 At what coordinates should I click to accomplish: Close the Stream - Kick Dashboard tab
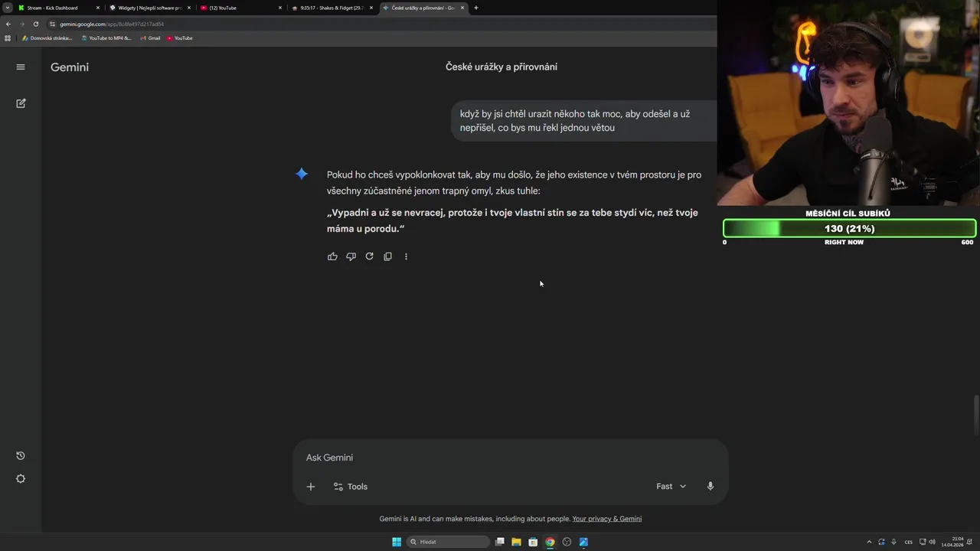pyautogui.click(x=98, y=8)
